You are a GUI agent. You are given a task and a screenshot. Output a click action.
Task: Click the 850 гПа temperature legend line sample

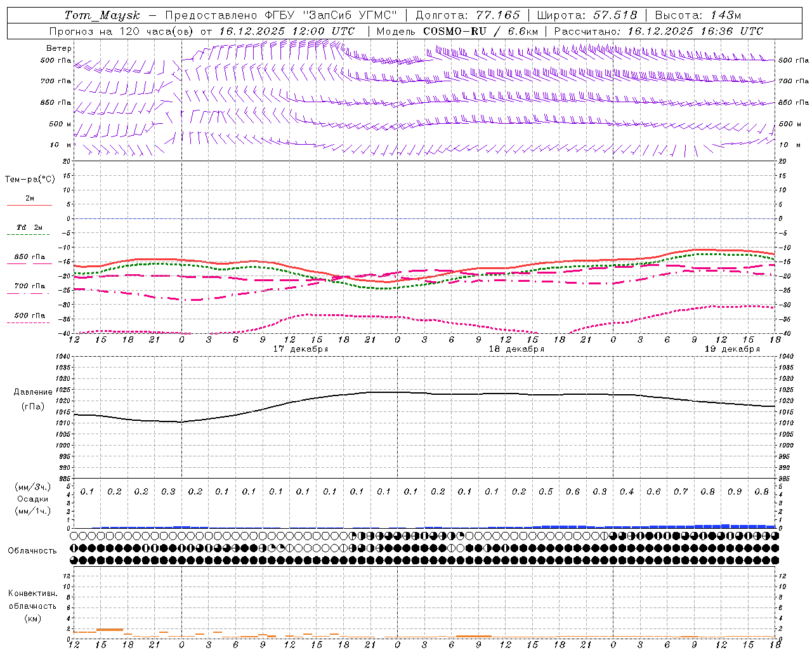coord(29,263)
